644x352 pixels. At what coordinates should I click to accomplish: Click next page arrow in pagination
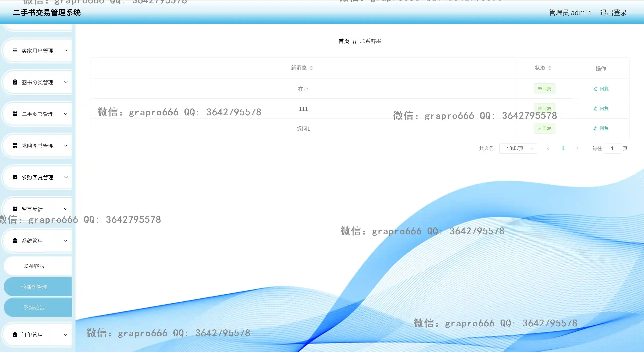pos(577,148)
